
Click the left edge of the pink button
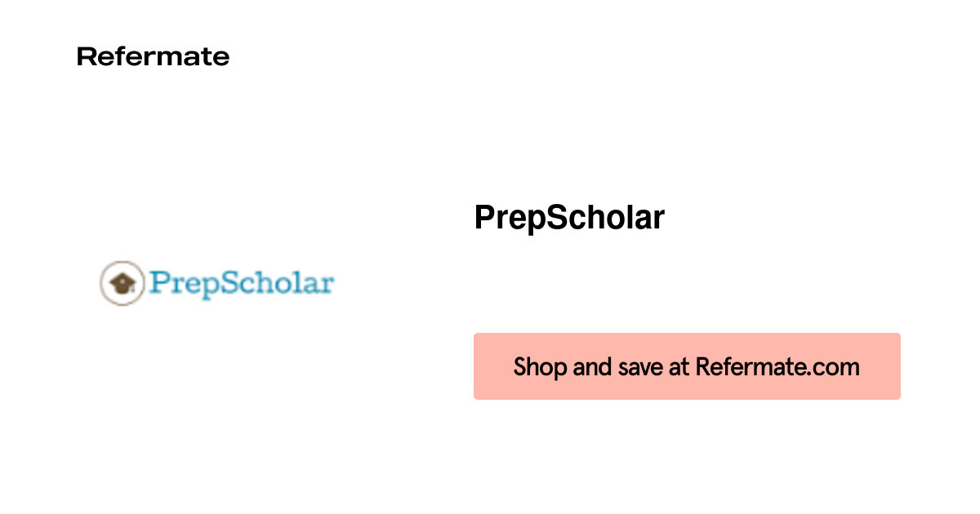tap(479, 366)
